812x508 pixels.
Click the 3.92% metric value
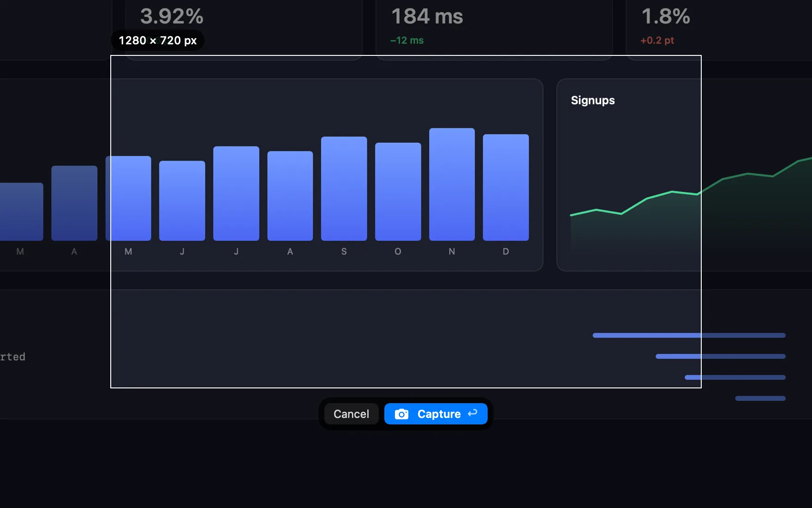pos(172,17)
